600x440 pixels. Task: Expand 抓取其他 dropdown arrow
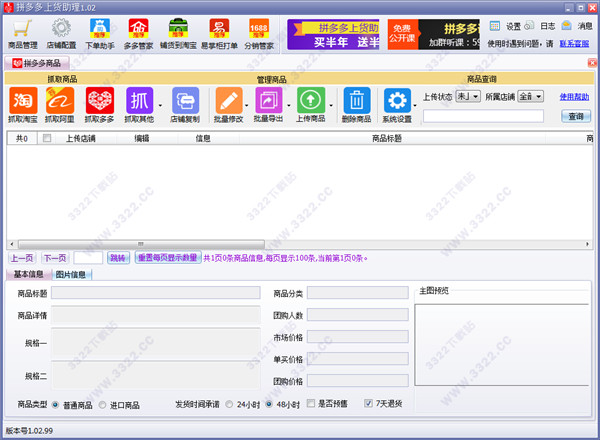coord(160,106)
